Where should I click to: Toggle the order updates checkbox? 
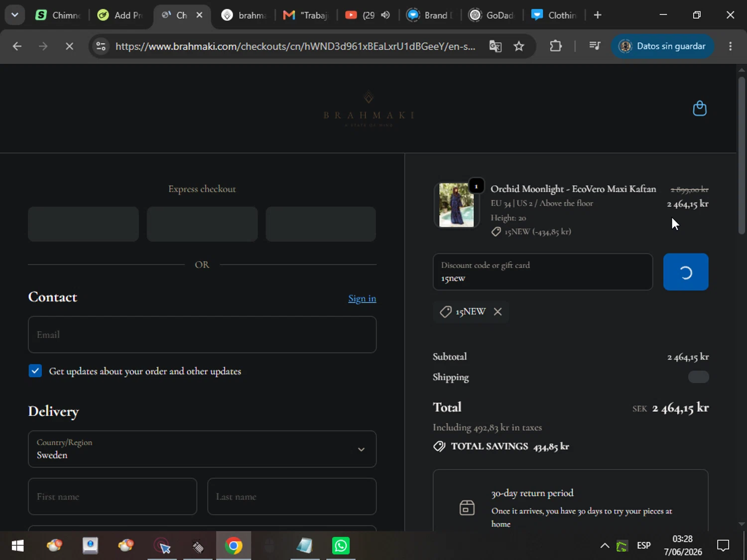[35, 371]
